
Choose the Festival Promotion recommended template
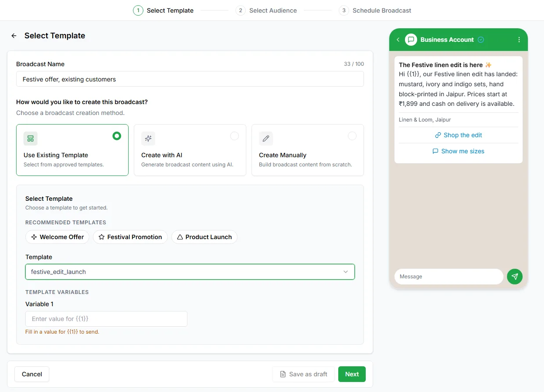pyautogui.click(x=130, y=237)
